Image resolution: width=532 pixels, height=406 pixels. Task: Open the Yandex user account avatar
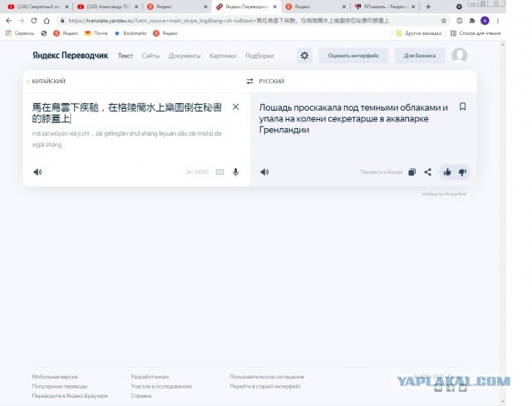click(460, 56)
